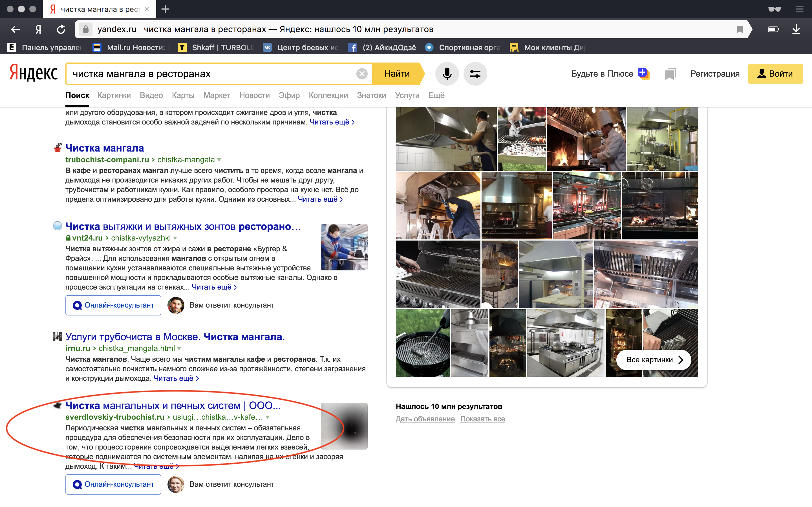Open the Ещё tab dropdown
812x507 pixels.
436,95
